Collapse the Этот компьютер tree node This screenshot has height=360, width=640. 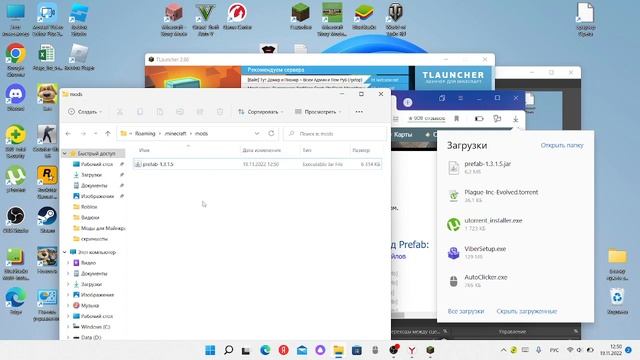click(65, 252)
